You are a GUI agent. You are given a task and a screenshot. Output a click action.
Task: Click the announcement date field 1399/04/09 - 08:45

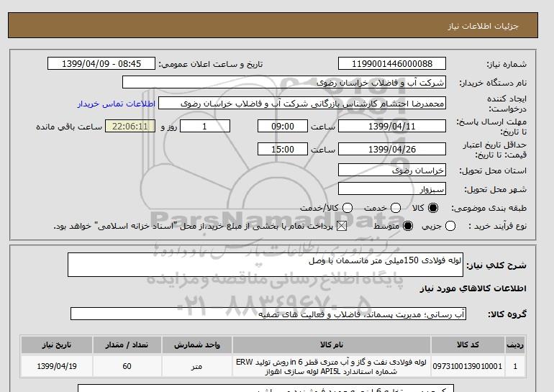click(101, 63)
